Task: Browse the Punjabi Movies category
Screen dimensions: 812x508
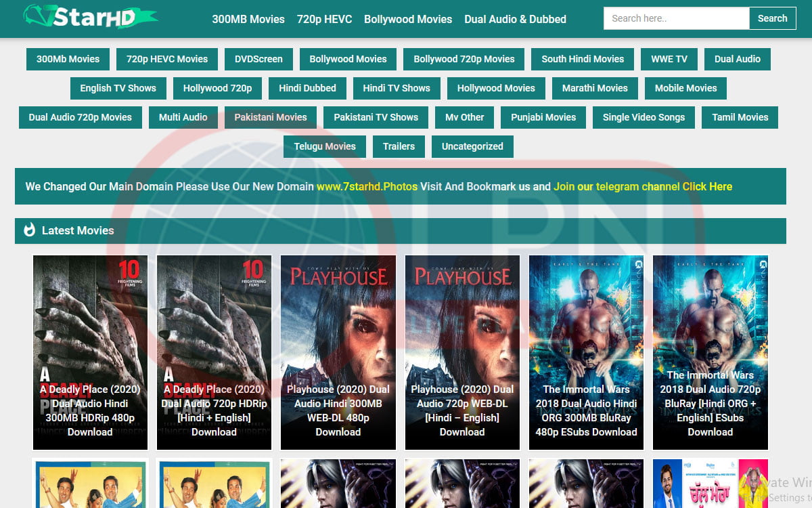Action: click(543, 117)
